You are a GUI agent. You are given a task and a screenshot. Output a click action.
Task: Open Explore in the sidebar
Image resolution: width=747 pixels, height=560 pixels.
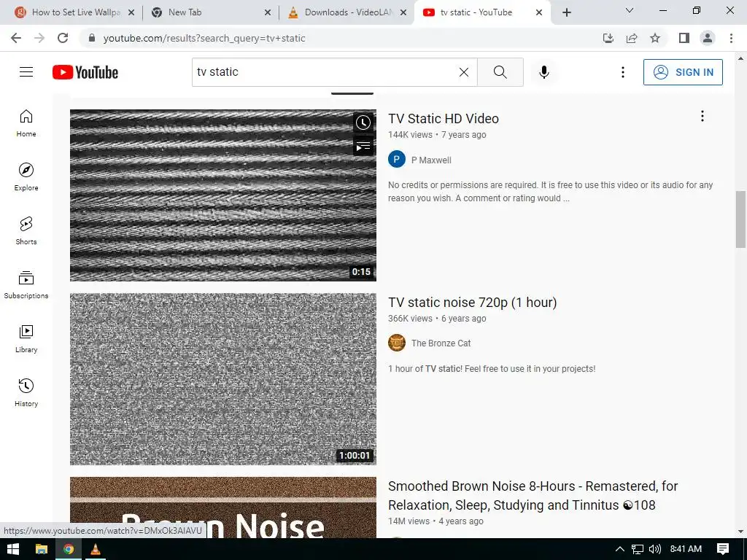click(26, 177)
